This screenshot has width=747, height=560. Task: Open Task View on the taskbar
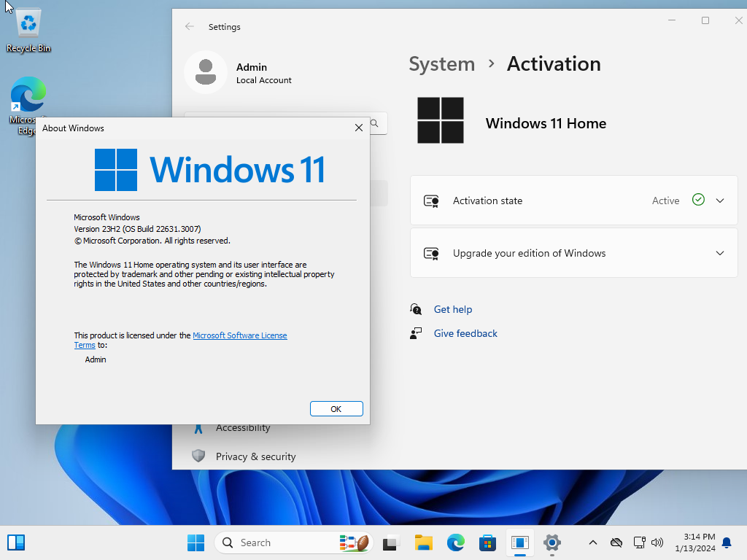(x=392, y=542)
